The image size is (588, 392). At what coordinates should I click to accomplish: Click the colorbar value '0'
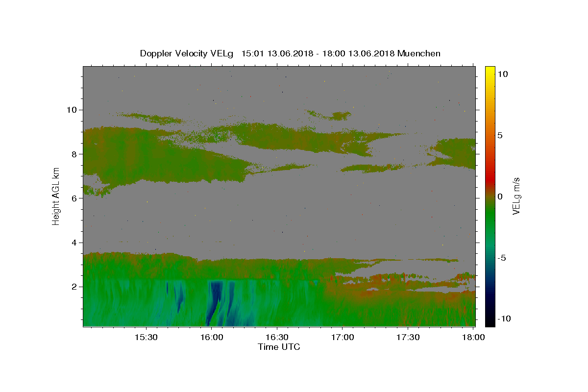tap(500, 196)
